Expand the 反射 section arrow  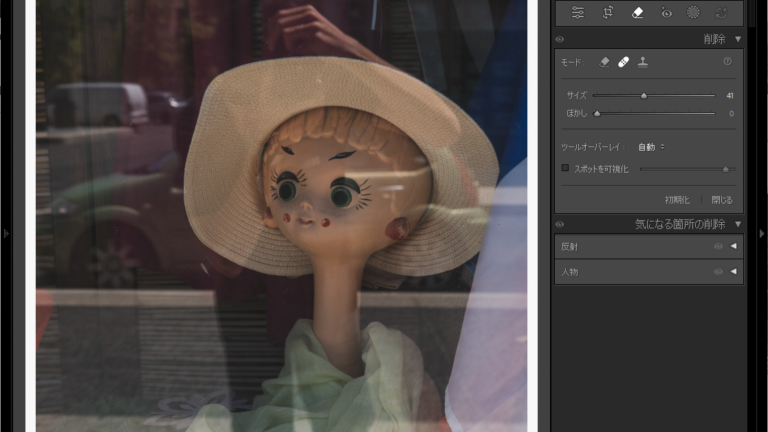tap(734, 246)
